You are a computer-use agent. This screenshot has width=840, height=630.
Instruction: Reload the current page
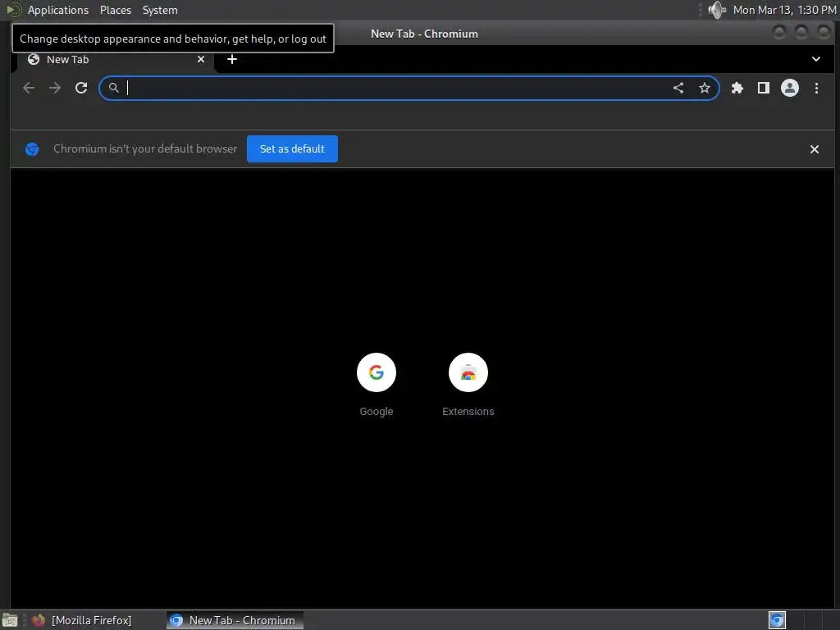pyautogui.click(x=81, y=88)
